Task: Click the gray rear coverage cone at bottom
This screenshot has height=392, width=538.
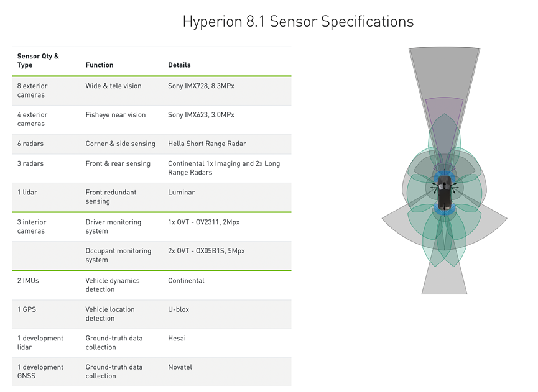Action: coord(444,280)
